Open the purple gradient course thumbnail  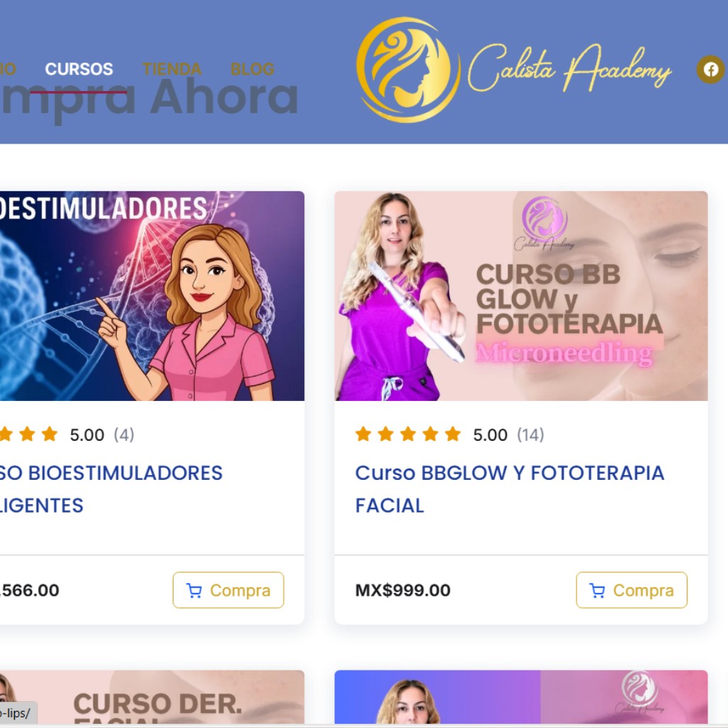[521, 697]
